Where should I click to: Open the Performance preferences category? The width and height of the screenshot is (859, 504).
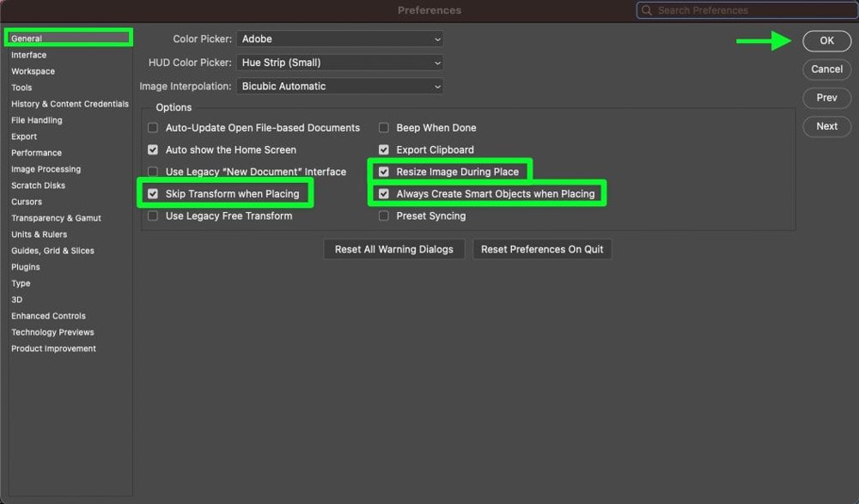click(x=37, y=153)
